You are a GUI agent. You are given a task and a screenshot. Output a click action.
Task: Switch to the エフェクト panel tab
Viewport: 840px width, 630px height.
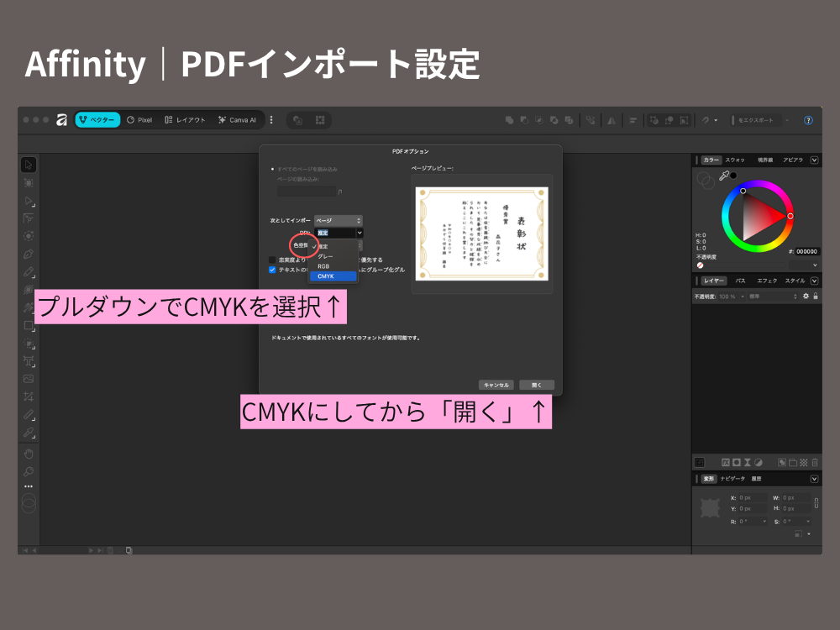point(767,281)
